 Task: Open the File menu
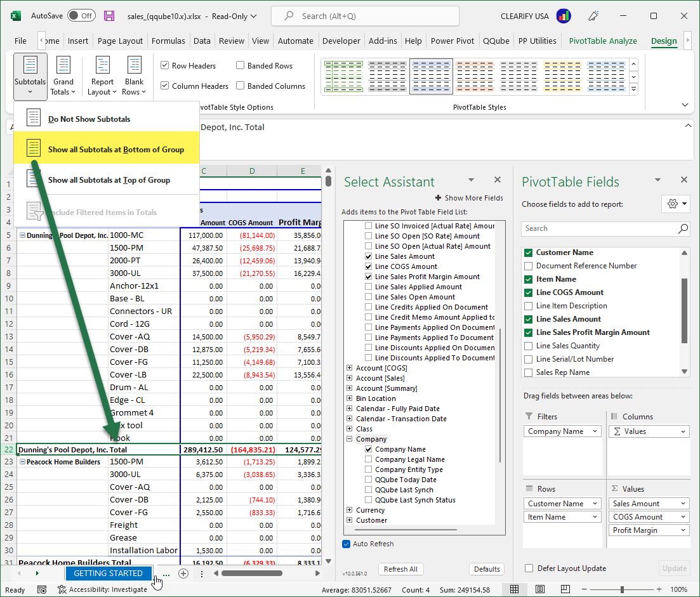coord(20,41)
